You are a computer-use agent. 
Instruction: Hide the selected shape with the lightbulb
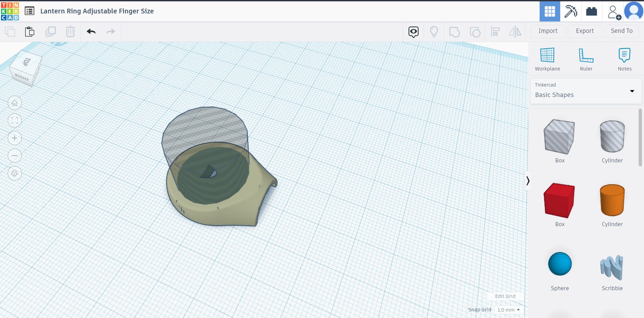(434, 32)
